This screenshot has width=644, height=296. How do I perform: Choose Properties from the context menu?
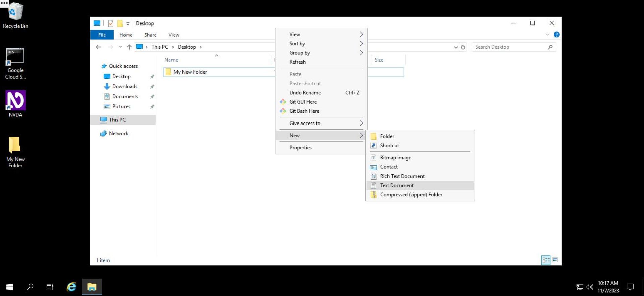tap(321, 148)
